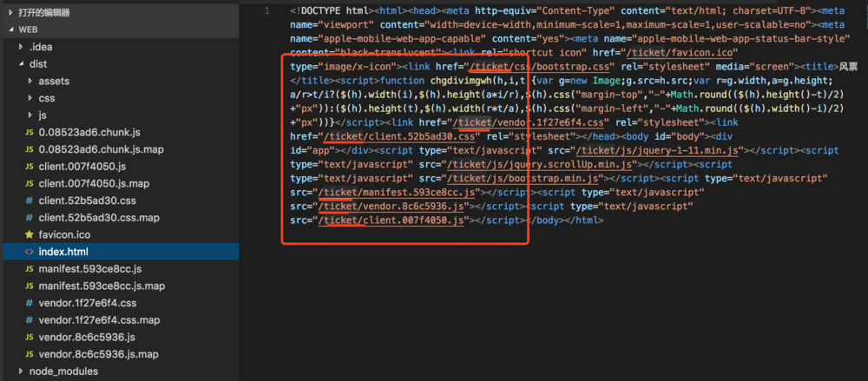Click star icon of favicon.ico
This screenshot has width=868, height=381.
tap(30, 235)
